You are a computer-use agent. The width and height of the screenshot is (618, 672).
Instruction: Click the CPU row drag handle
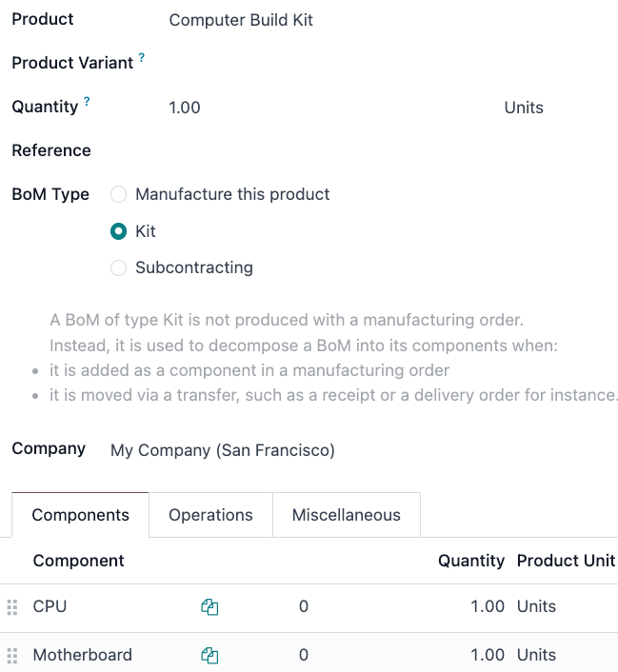pos(12,607)
